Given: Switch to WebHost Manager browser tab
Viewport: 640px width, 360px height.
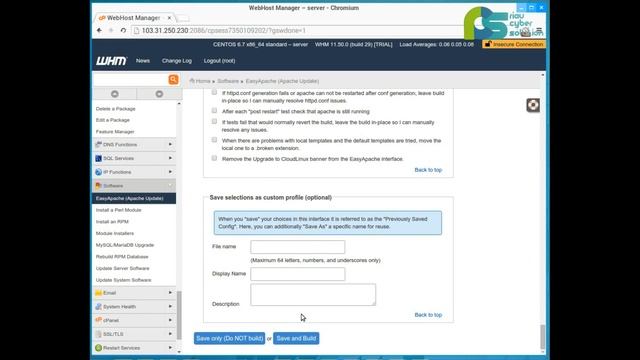Looking at the screenshot, I should pyautogui.click(x=135, y=18).
